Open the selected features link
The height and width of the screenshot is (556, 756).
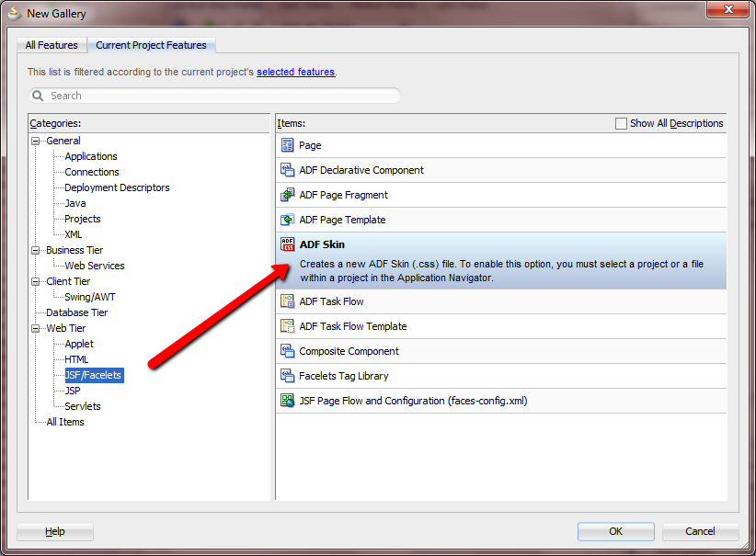pyautogui.click(x=295, y=72)
